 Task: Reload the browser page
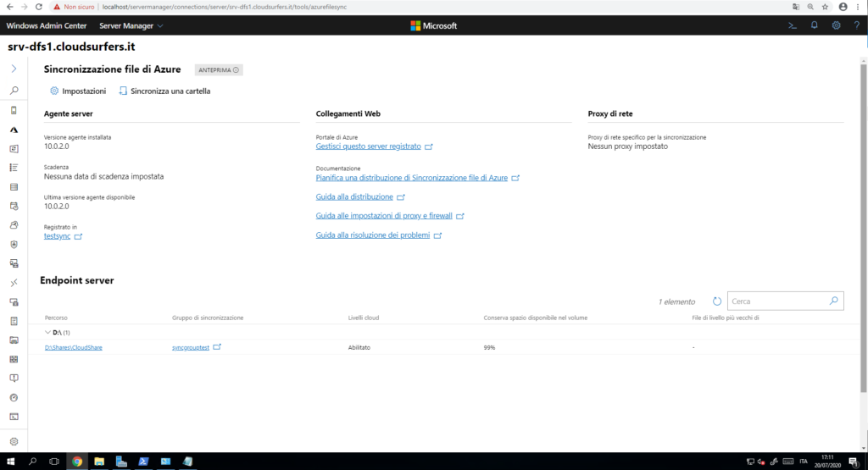coord(38,7)
